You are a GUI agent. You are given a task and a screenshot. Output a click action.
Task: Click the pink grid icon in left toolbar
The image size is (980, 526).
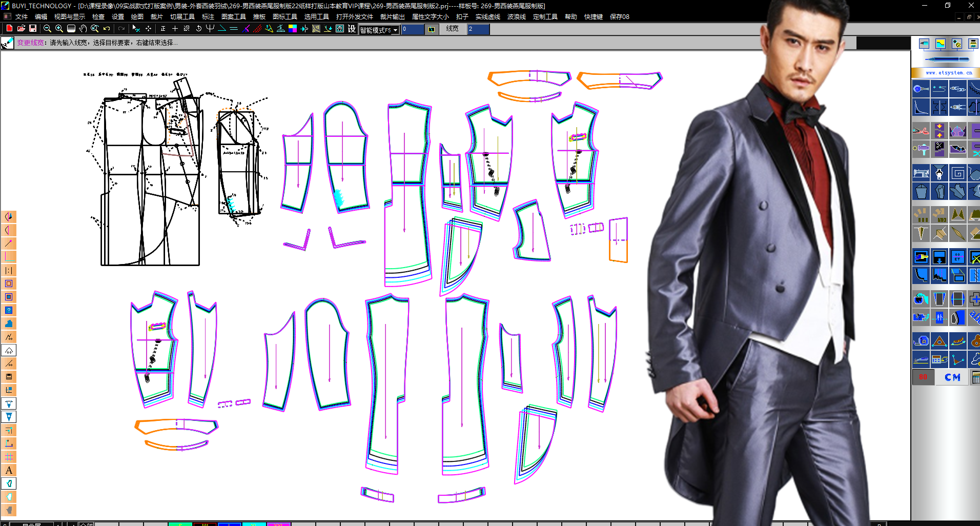click(9, 457)
